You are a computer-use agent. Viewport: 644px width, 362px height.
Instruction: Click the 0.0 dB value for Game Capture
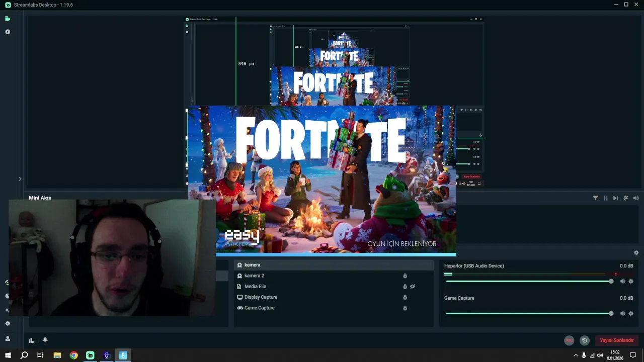(x=626, y=298)
